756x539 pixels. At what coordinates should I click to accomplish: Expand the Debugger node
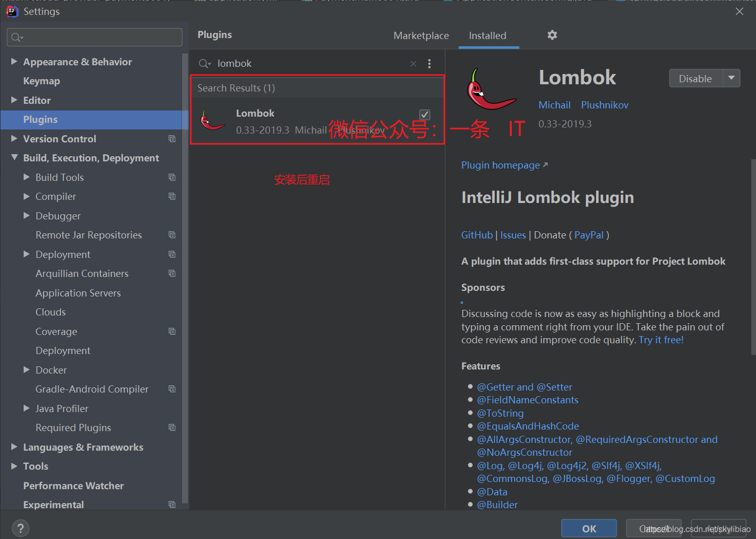pyautogui.click(x=27, y=216)
